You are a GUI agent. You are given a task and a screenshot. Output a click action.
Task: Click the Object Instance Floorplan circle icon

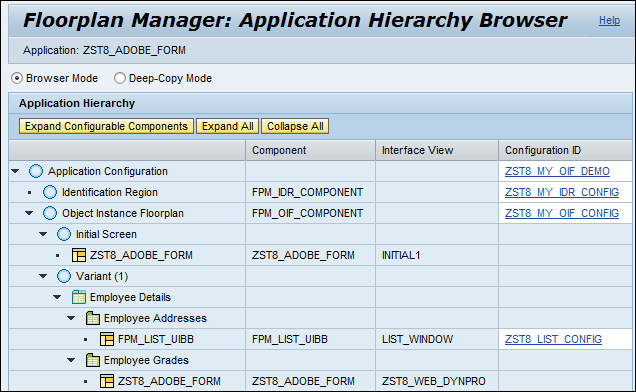(x=50, y=213)
